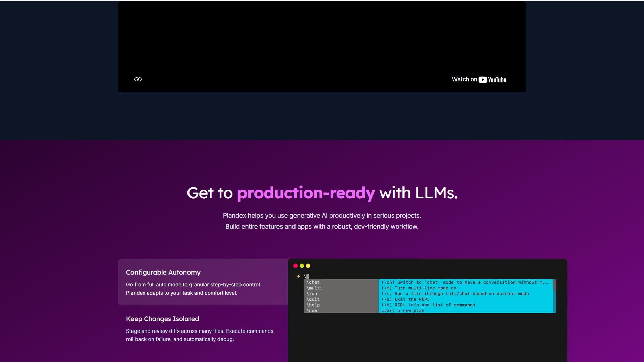Viewport: 644px width, 362px height.
Task: Select \quit command in terminal list
Action: 313,299
